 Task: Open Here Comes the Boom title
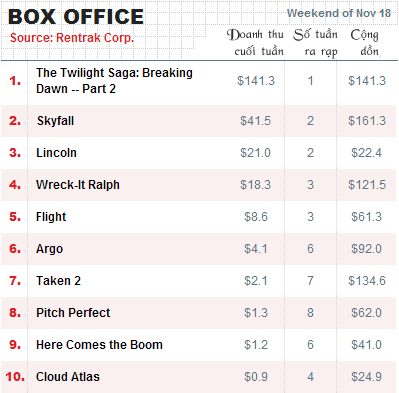[x=99, y=345]
